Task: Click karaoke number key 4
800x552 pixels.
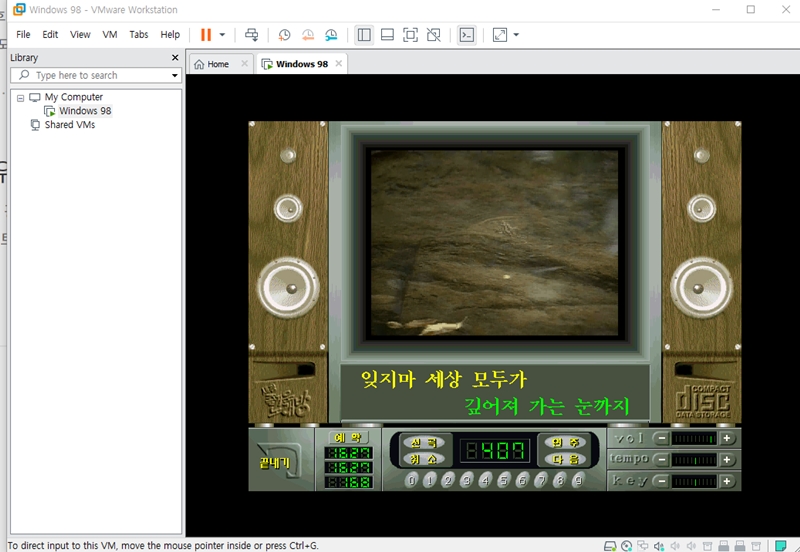Action: pos(485,480)
